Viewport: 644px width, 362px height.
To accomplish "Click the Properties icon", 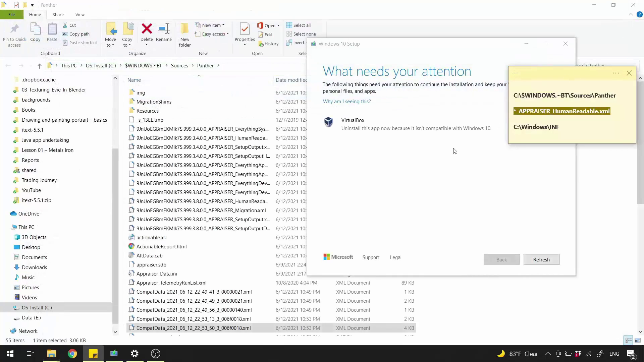I will tap(245, 29).
